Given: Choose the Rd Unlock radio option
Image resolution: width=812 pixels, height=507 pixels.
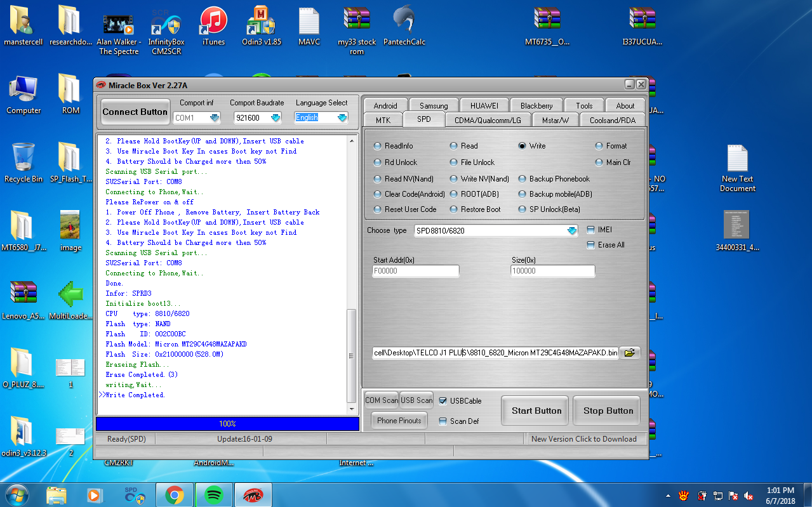Looking at the screenshot, I should point(396,162).
